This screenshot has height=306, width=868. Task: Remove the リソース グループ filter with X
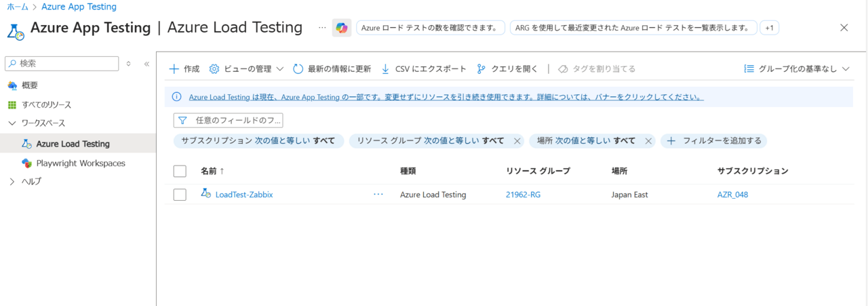tap(517, 141)
